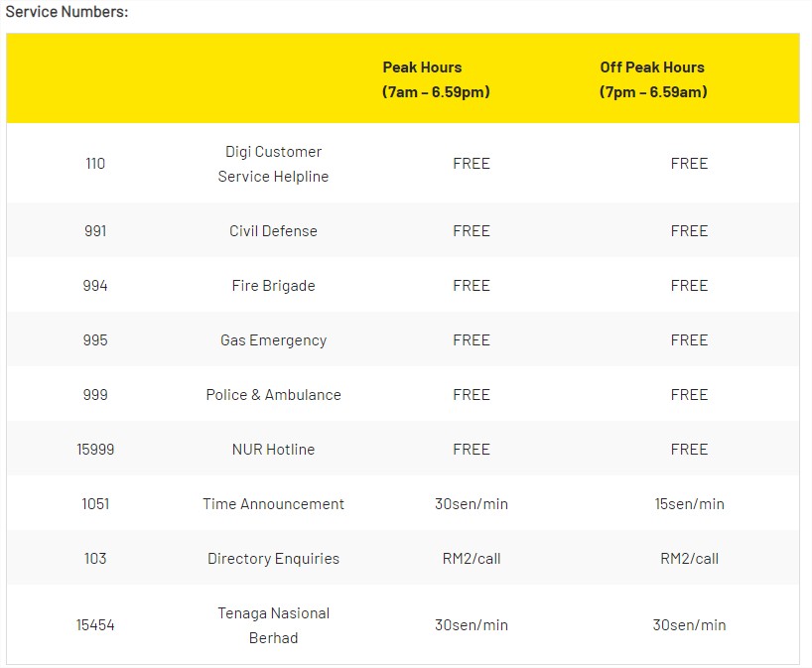Click the Service Numbers heading
This screenshot has width=812, height=668.
point(67,11)
